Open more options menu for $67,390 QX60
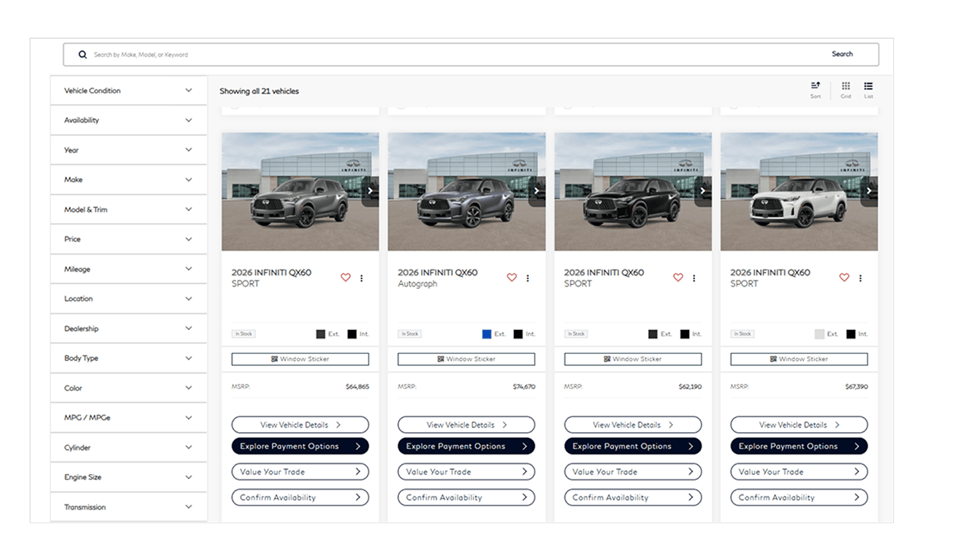Viewport: 955px width, 560px height. pyautogui.click(x=860, y=278)
